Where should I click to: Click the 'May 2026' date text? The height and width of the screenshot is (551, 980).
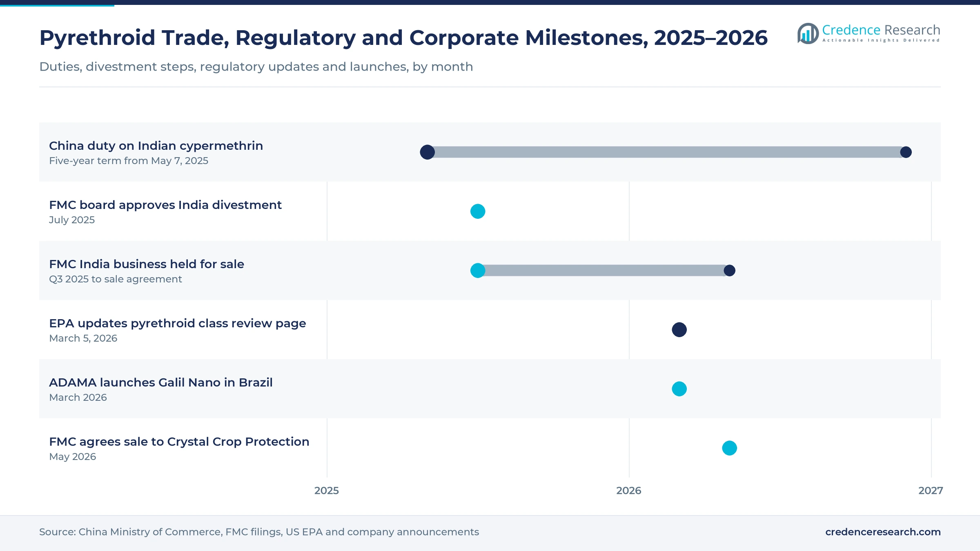73,457
